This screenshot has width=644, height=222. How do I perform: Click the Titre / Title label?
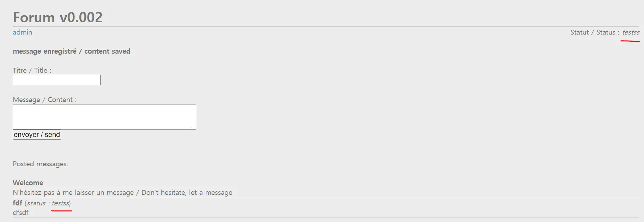tap(32, 70)
